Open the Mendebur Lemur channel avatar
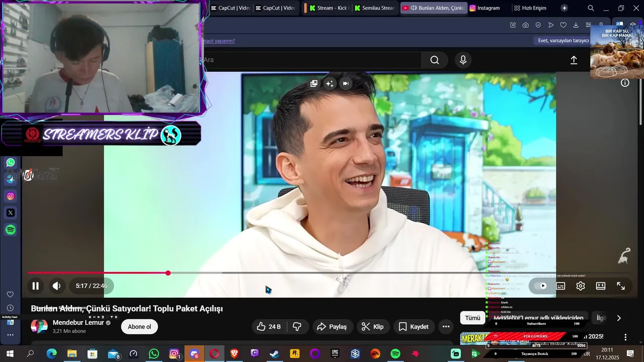Screen dimensions: 644x362 pos(39,326)
